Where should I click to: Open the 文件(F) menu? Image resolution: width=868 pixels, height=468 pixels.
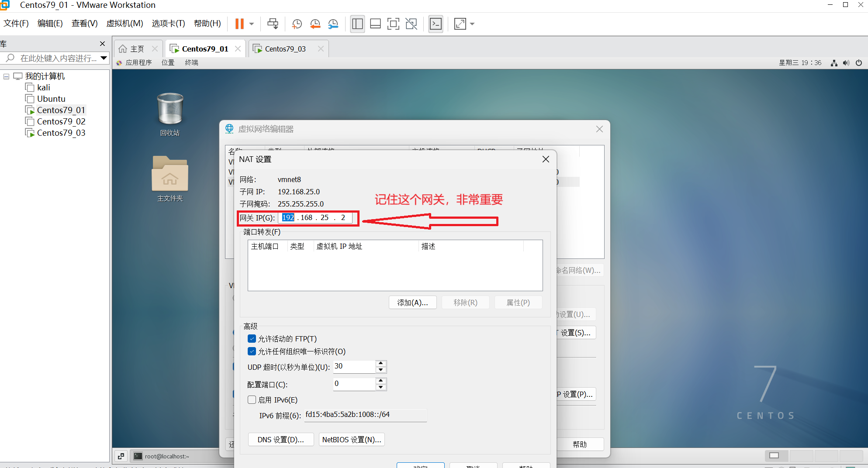(x=16, y=23)
